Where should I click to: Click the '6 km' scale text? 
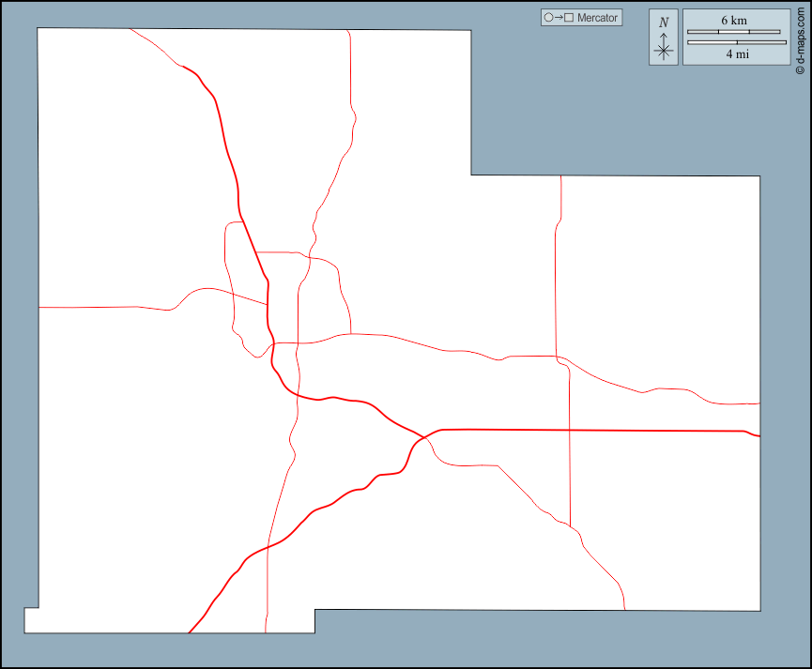(734, 21)
